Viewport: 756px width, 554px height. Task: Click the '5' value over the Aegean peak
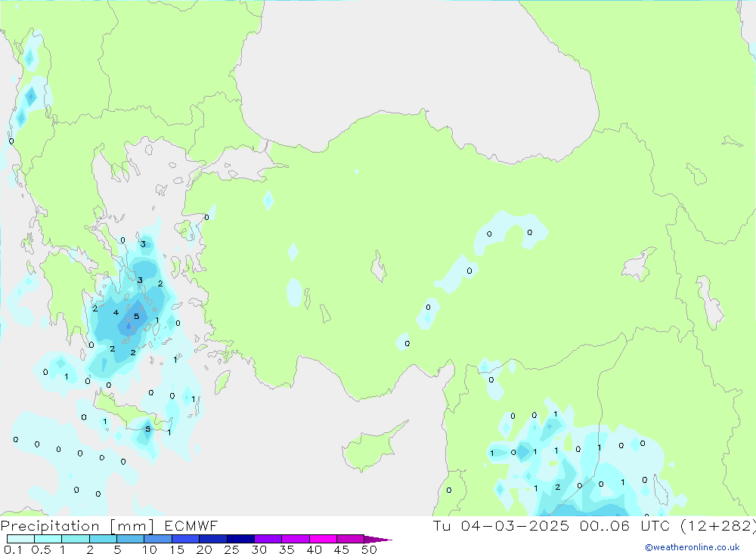[136, 316]
